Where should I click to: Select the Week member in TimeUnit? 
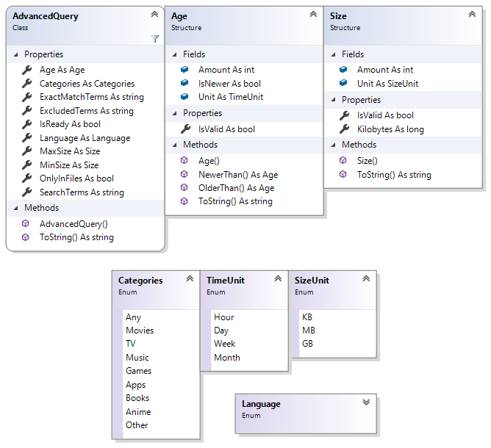tap(224, 344)
